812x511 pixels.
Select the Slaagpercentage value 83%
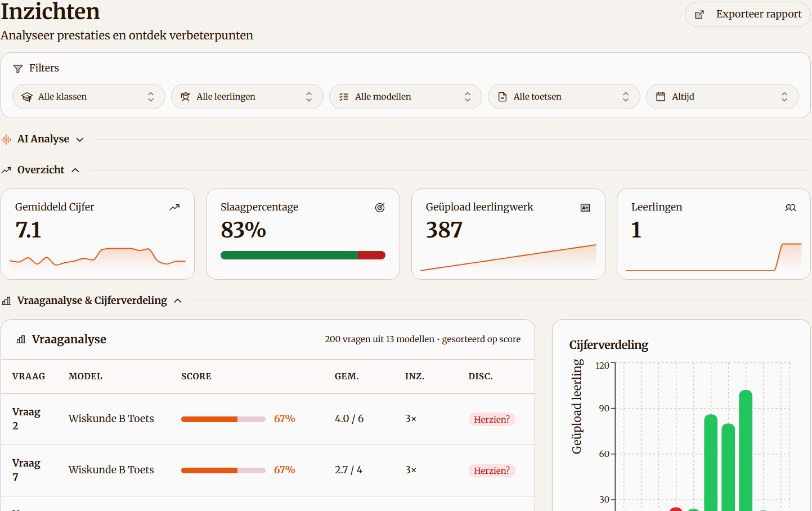coord(243,230)
